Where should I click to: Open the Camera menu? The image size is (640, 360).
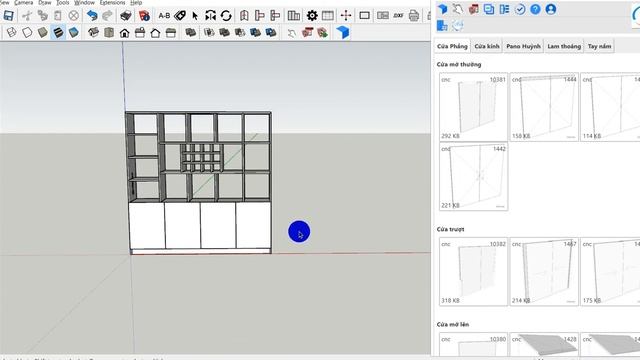[24, 2]
